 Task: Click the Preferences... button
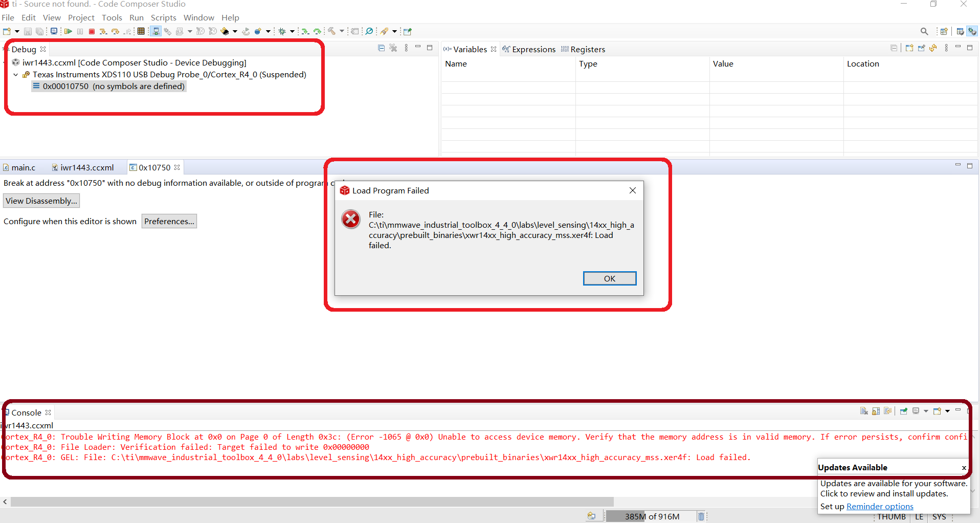tap(169, 221)
